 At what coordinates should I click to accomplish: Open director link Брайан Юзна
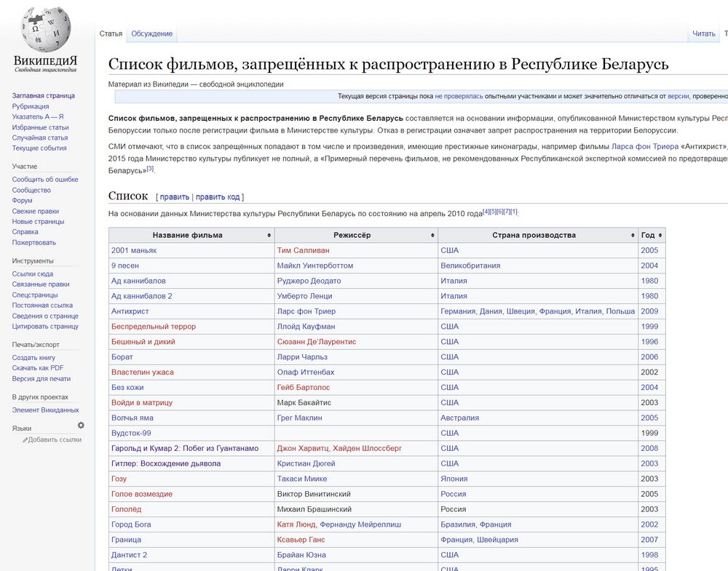(301, 555)
